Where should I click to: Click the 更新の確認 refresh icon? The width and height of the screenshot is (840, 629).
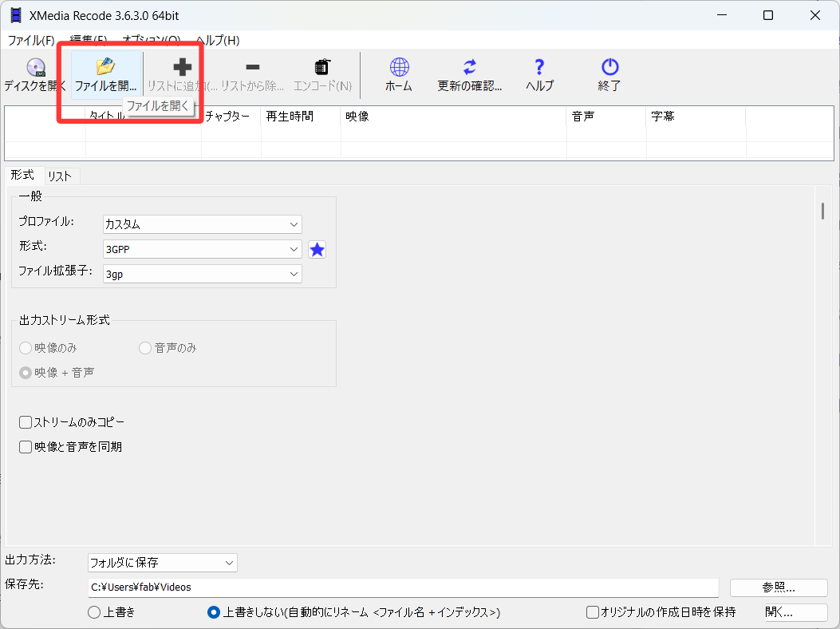point(469,67)
